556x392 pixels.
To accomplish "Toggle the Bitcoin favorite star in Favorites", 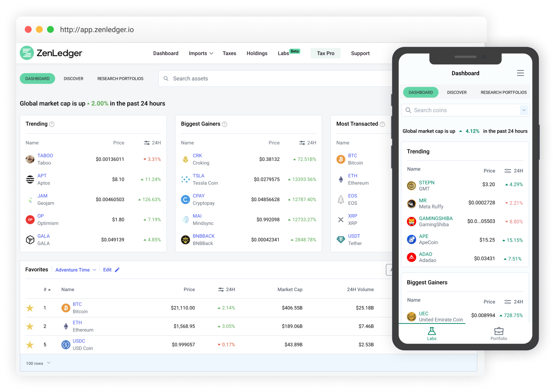I will click(30, 308).
